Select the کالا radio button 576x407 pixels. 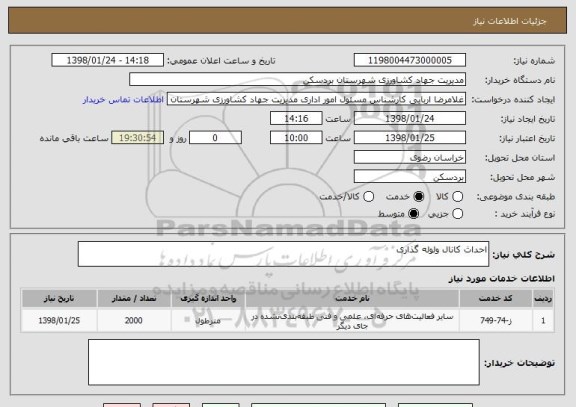[x=457, y=197]
